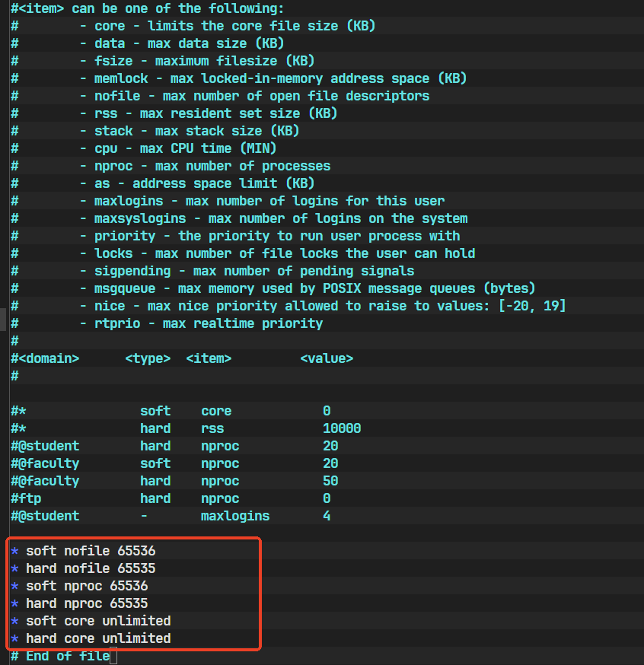Click the value '10000' in the rss row
This screenshot has height=665, width=644.
342,428
